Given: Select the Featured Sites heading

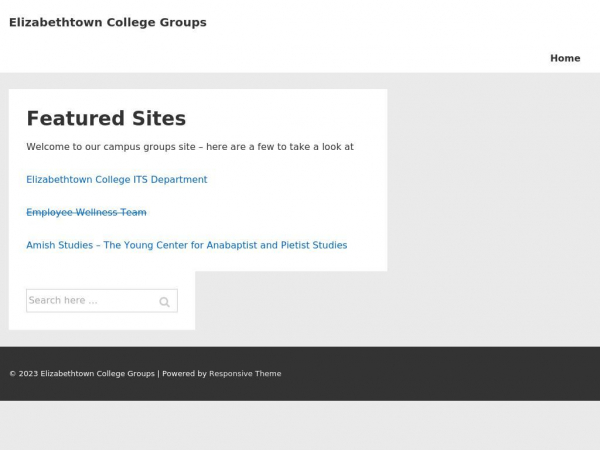Looking at the screenshot, I should tap(106, 118).
